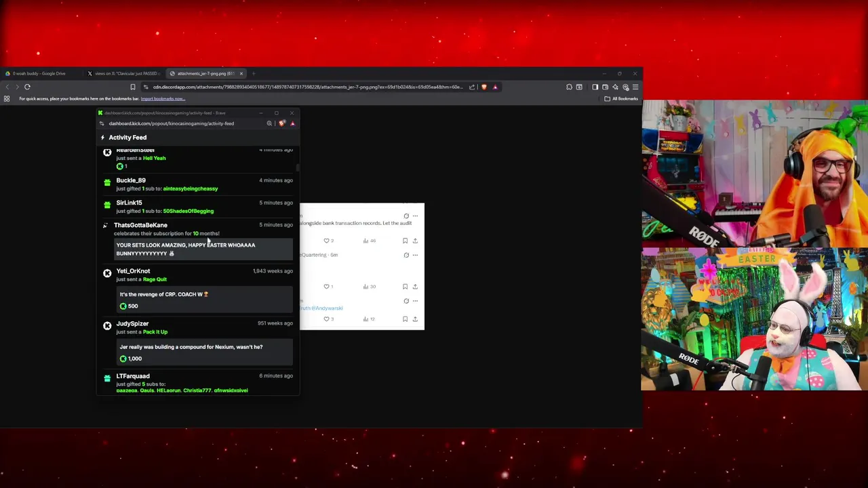Click the 'Hell Yeah' gift label
Image resolution: width=868 pixels, height=488 pixels.
pyautogui.click(x=154, y=158)
